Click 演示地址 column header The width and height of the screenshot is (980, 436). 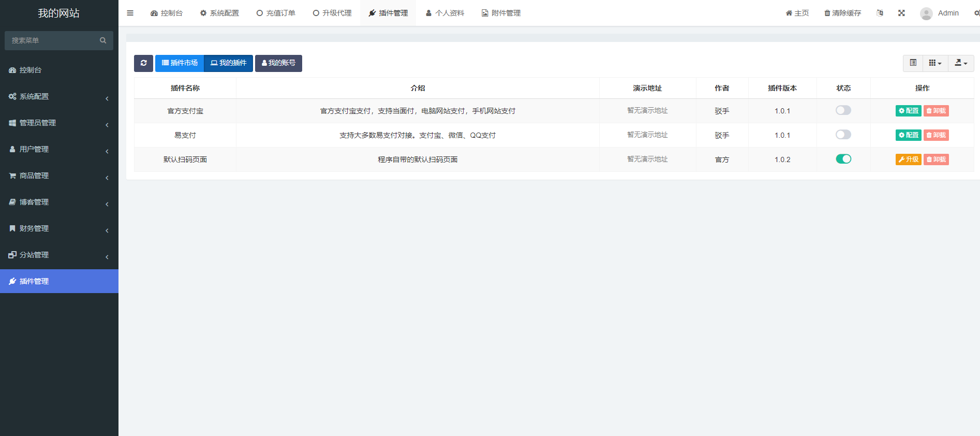tap(647, 88)
